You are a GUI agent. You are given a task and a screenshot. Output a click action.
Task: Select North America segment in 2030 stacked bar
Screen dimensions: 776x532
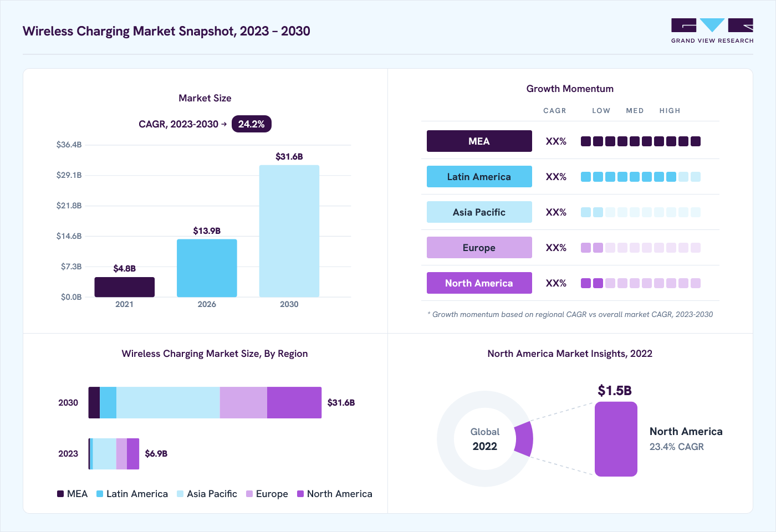(294, 403)
